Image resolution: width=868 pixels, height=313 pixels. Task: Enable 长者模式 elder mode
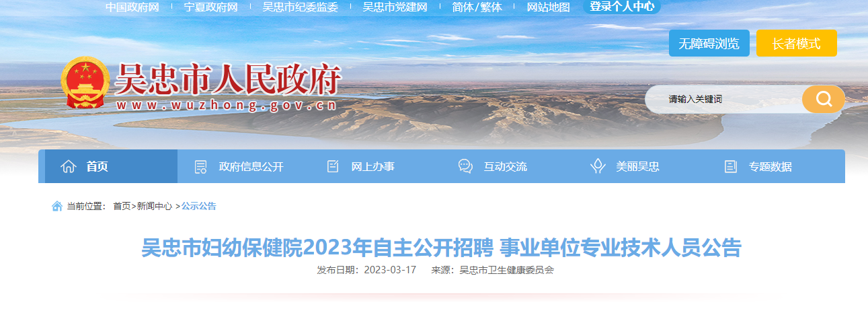796,44
